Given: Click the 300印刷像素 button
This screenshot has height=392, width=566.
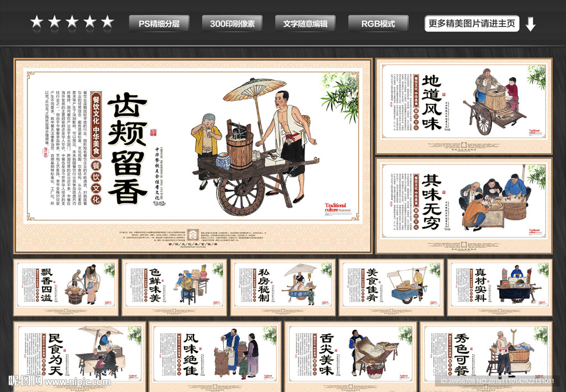Looking at the screenshot, I should 232,24.
